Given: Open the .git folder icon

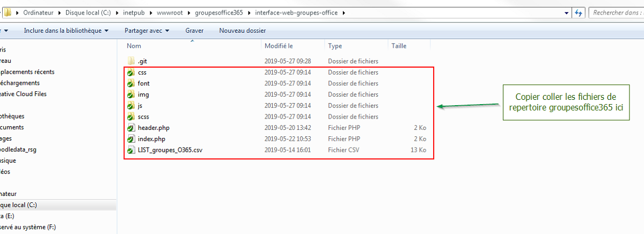Looking at the screenshot, I should click(131, 61).
